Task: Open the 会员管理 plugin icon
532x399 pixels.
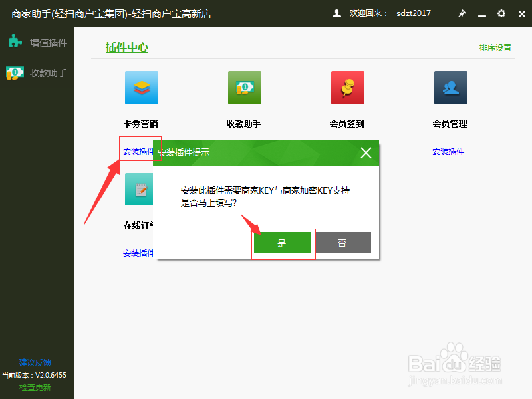Action: pos(450,87)
